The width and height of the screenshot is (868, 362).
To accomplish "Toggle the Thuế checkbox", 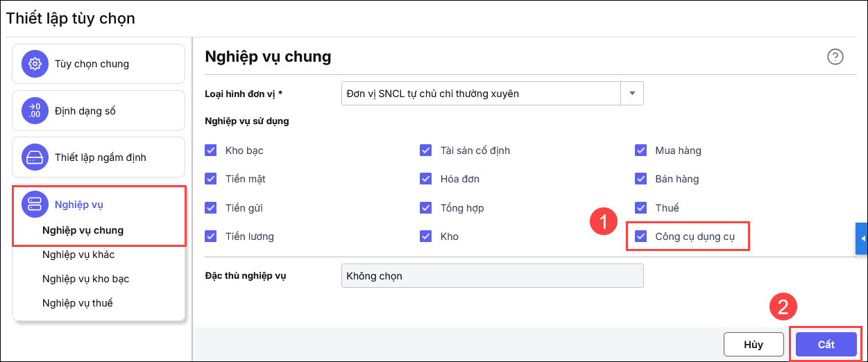I will [x=641, y=208].
